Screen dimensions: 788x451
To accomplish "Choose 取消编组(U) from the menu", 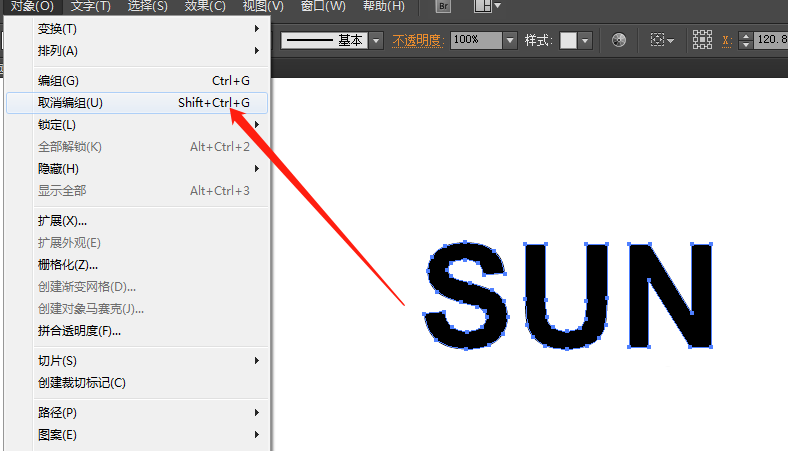I will pos(70,103).
